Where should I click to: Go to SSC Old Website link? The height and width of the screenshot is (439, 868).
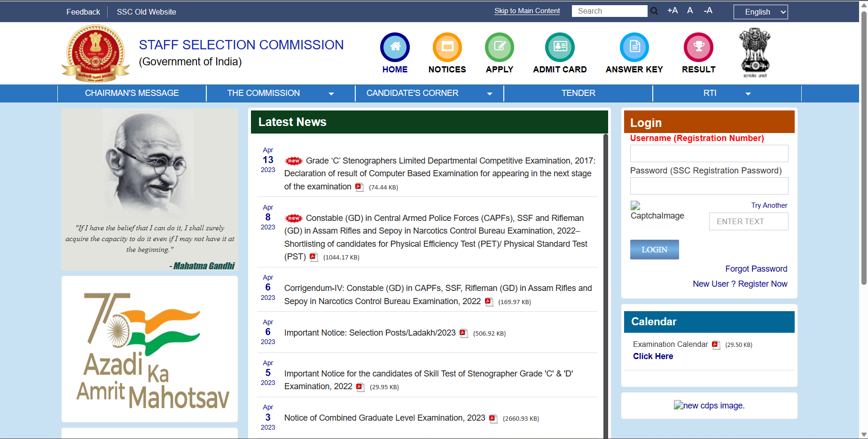[x=146, y=12]
